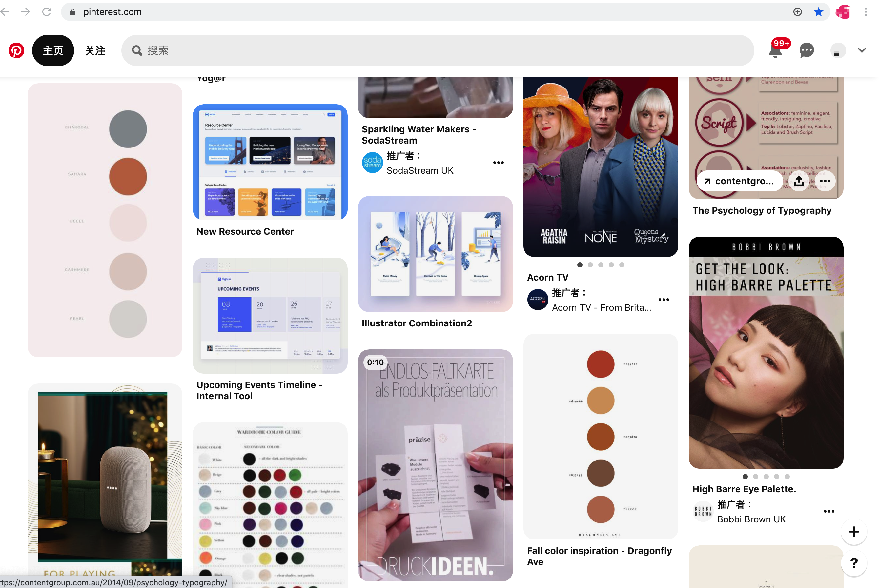Screen dimensions: 879x588
Task: Reload the page with refresh icon
Action: [47, 11]
